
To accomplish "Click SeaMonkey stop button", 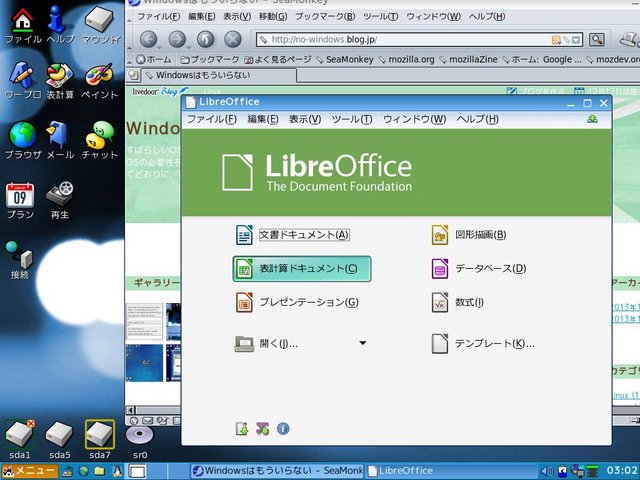I will coord(233,40).
